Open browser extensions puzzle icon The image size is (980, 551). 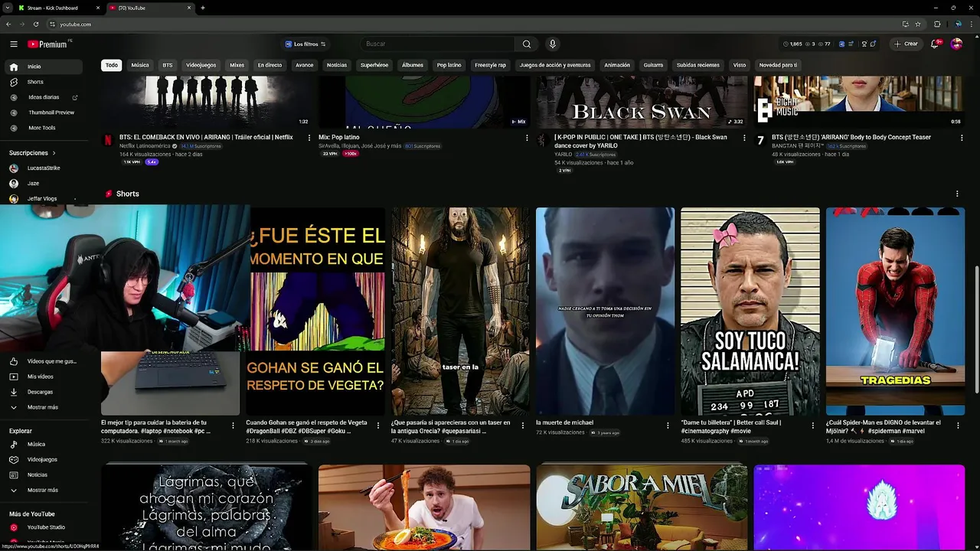[937, 24]
